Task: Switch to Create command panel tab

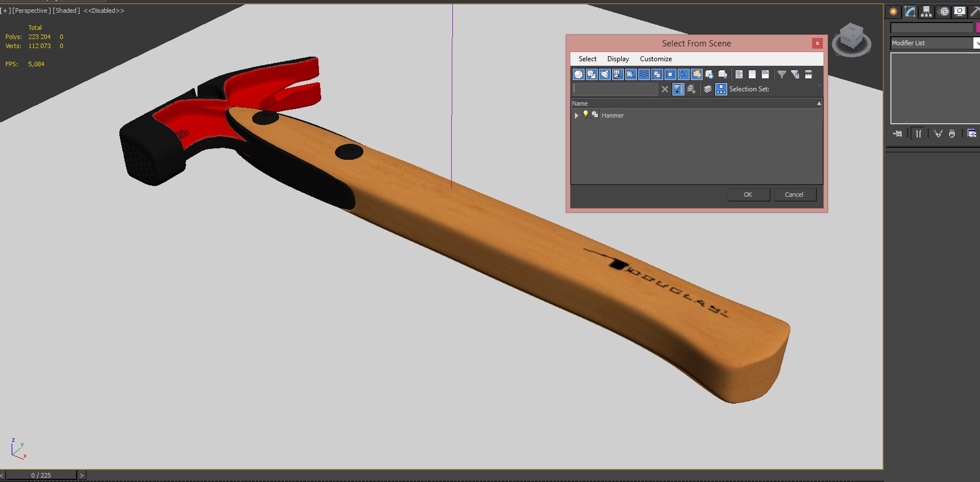Action: tap(893, 12)
